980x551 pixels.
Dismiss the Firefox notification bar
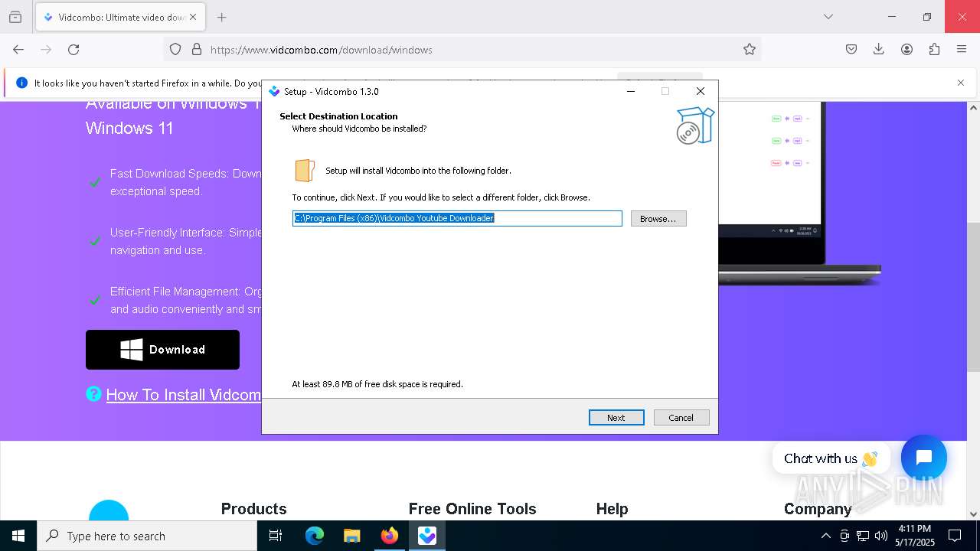pyautogui.click(x=961, y=83)
